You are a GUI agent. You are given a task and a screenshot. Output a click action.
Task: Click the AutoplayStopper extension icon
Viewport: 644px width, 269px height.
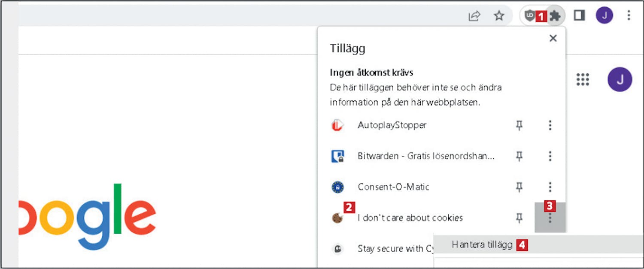pos(338,125)
